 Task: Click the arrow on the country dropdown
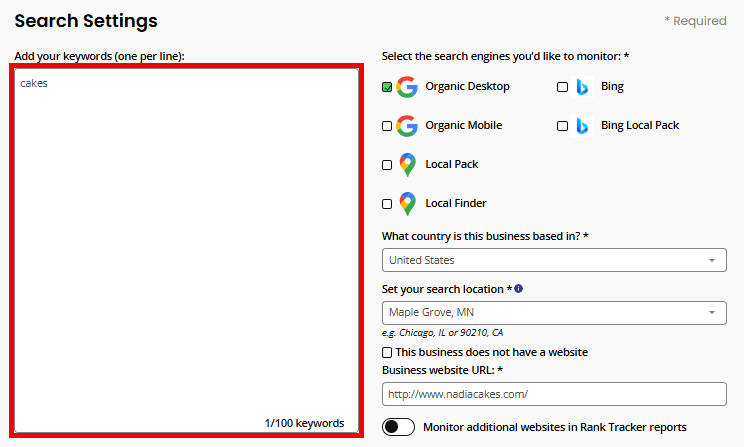712,260
